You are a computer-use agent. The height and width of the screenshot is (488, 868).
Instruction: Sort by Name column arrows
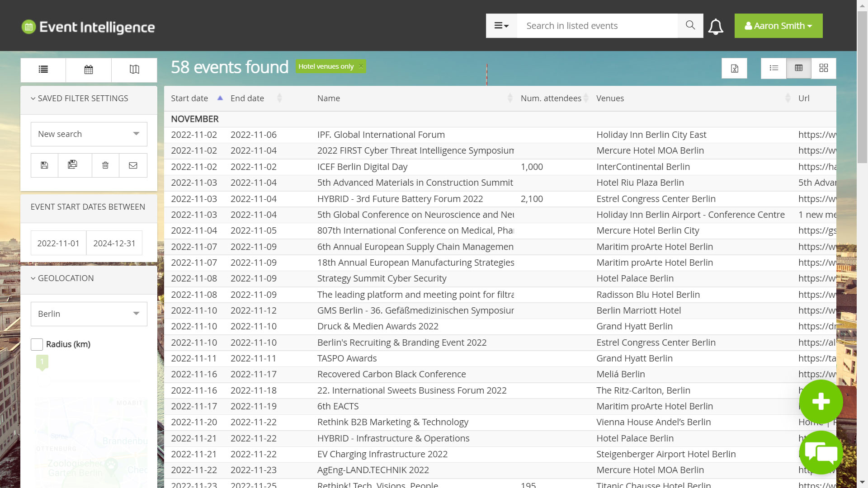point(510,98)
